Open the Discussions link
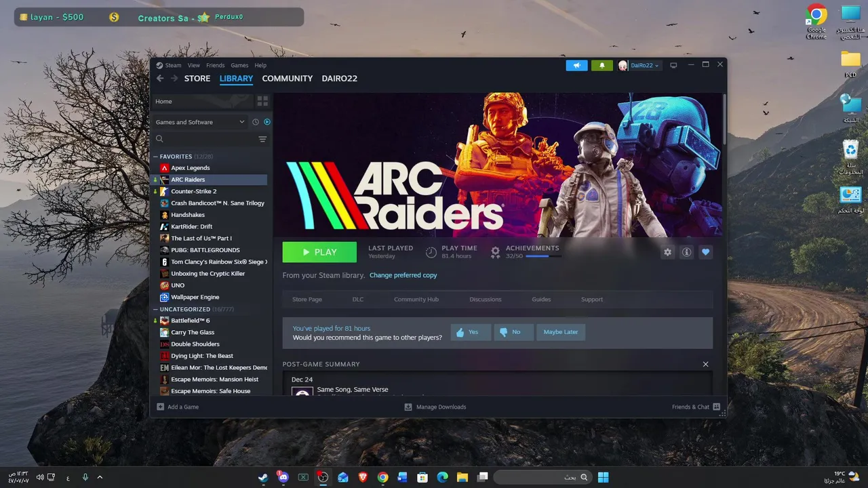 tap(486, 299)
